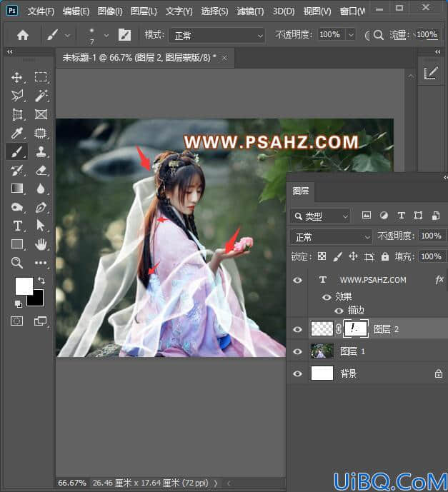This screenshot has width=448, height=492.
Task: Lock transparent pixels of layer
Action: point(322,256)
